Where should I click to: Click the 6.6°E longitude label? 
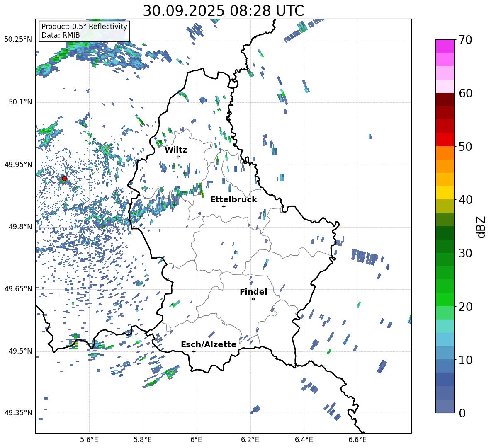click(357, 440)
